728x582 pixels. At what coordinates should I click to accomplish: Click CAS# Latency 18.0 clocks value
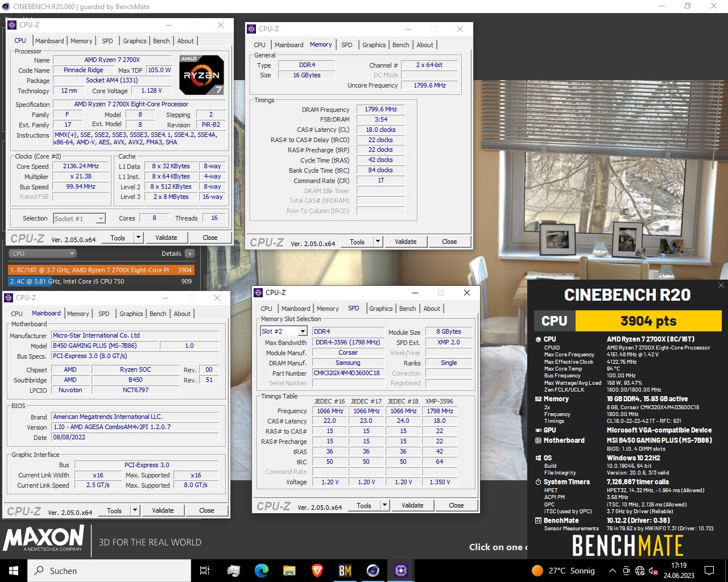[381, 130]
